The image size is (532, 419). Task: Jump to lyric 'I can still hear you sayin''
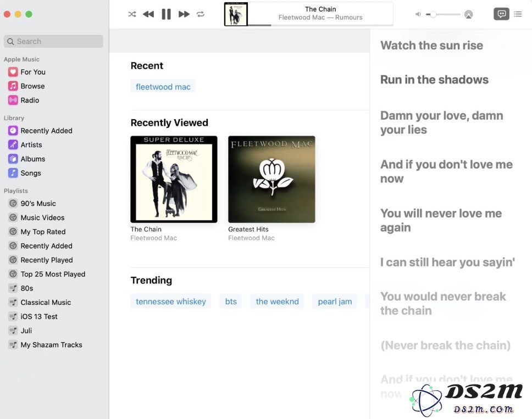coord(447,262)
